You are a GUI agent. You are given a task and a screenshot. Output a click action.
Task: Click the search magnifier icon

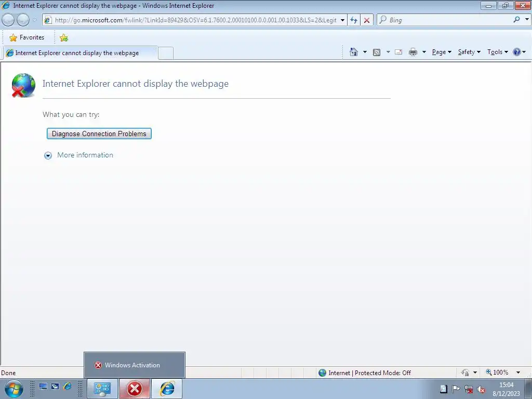516,20
